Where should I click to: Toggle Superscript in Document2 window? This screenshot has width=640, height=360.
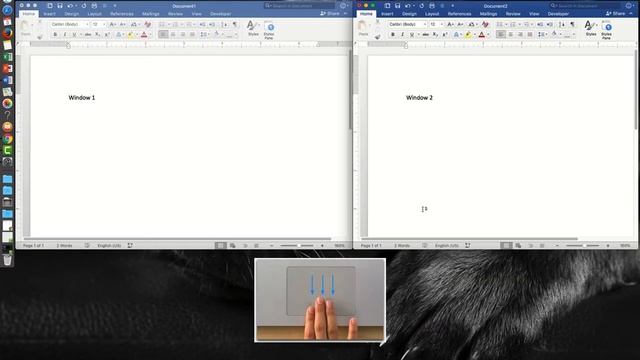point(445,35)
